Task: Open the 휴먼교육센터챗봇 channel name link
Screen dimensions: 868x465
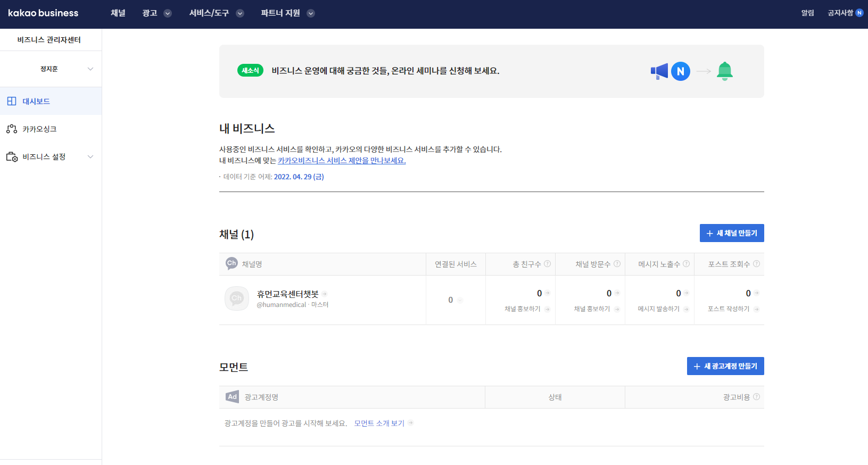Action: (x=288, y=294)
